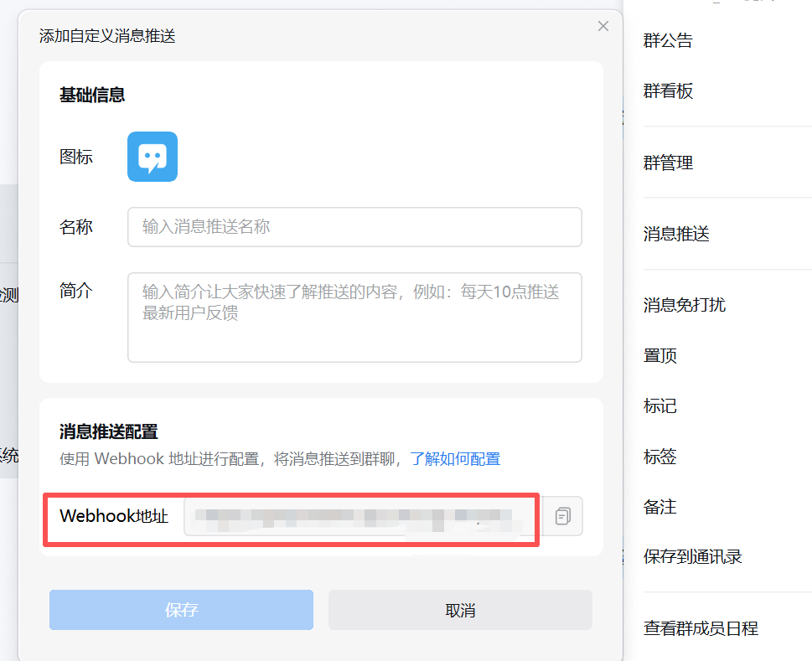Open 群看板 from the side menu

tap(668, 91)
